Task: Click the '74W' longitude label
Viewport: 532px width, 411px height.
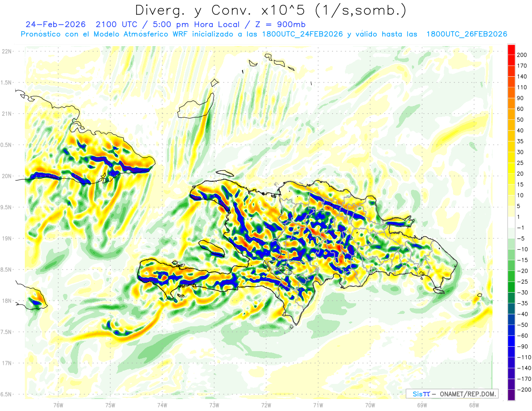Action: point(162,405)
